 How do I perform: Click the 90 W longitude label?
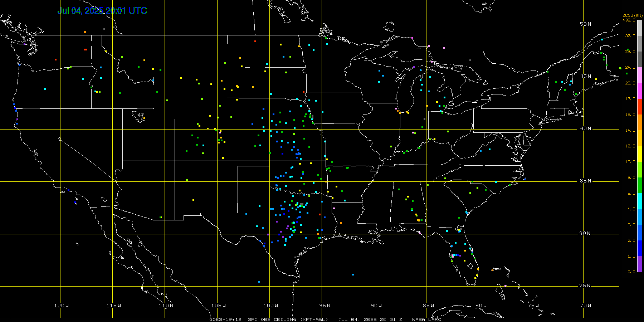376,306
